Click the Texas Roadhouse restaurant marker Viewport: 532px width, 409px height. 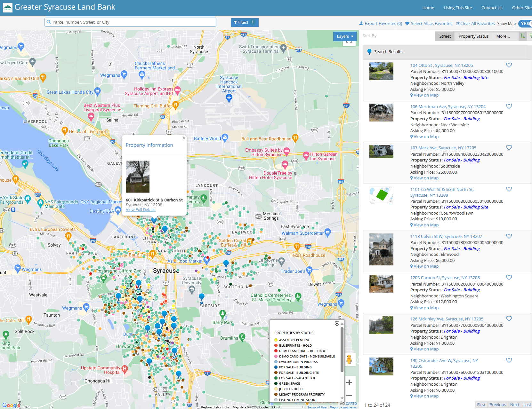[297, 247]
